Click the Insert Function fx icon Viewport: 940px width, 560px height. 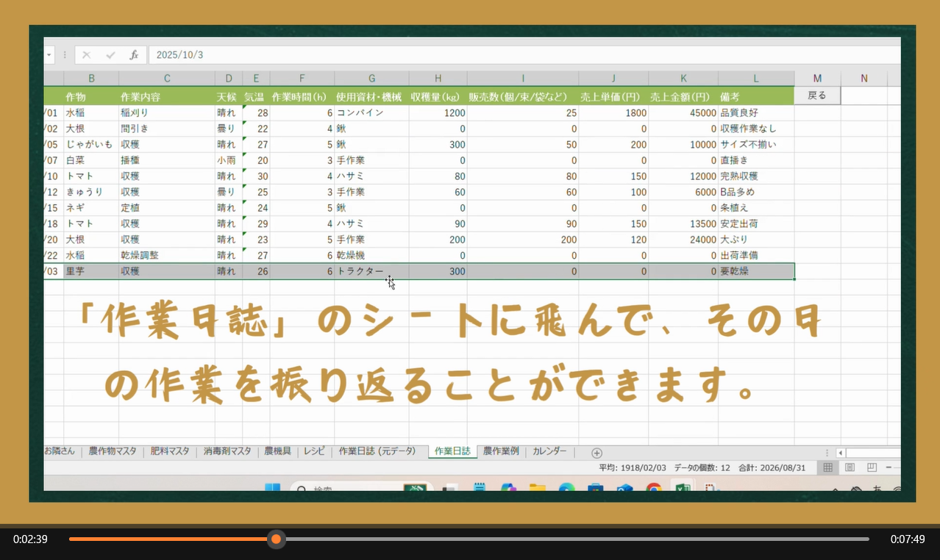pos(134,55)
